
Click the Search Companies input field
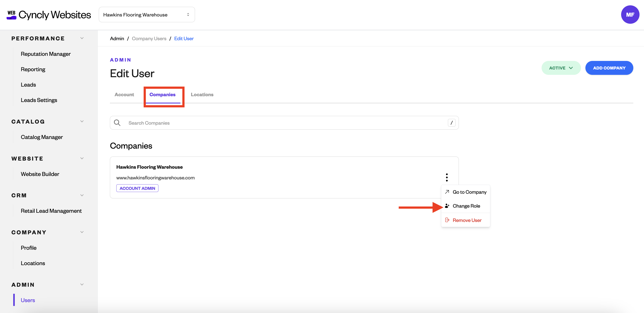point(284,123)
